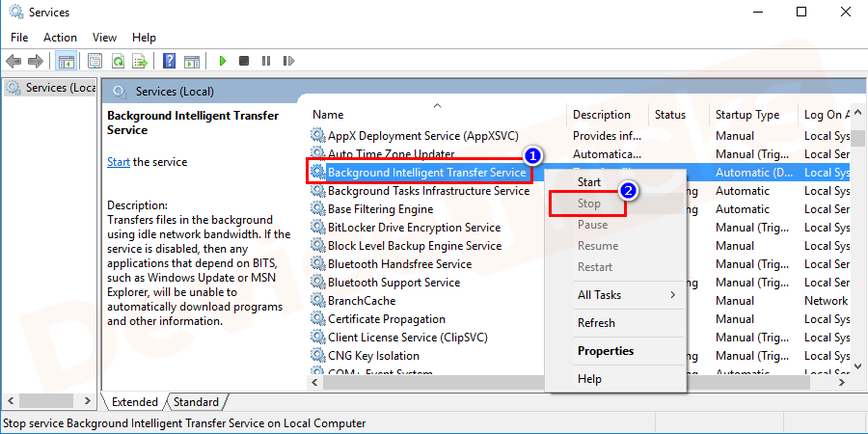
Task: Select Services (Local) in the console tree
Action: pyautogui.click(x=53, y=88)
